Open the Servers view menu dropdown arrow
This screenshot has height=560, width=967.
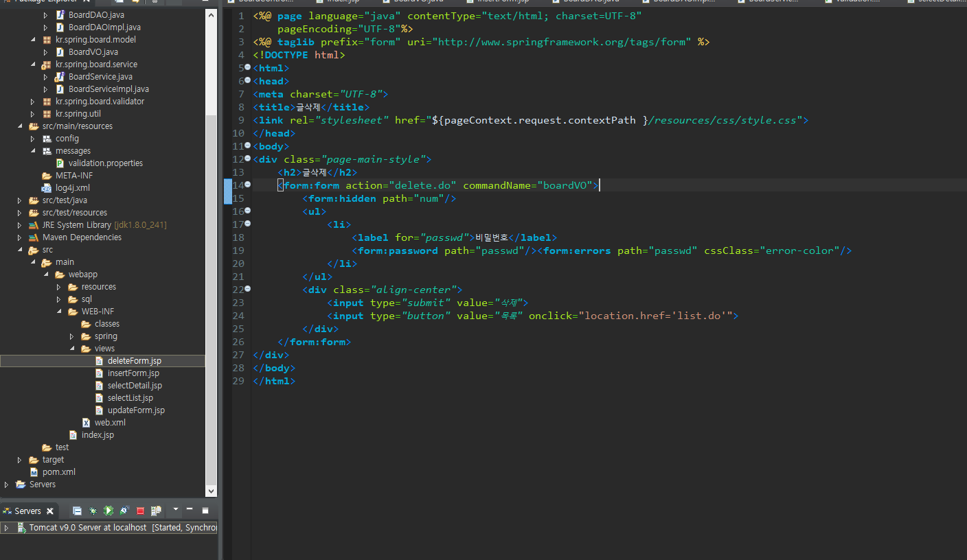pyautogui.click(x=176, y=510)
